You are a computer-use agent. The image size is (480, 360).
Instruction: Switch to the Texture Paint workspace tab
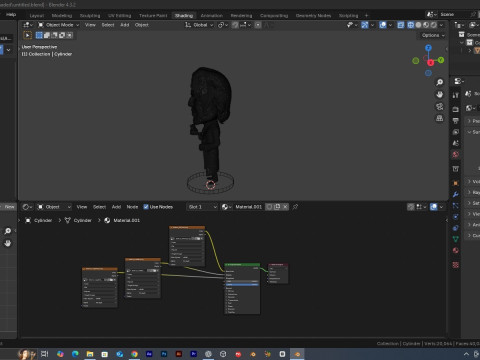(153, 16)
